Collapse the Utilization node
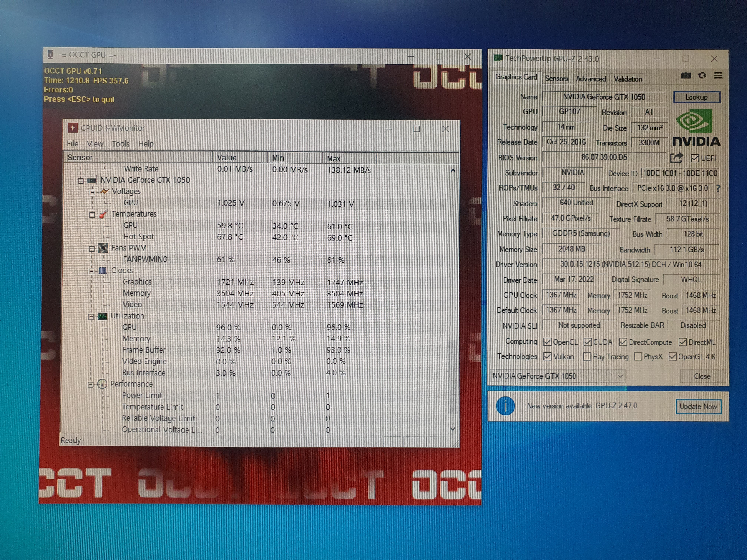This screenshot has height=560, width=747. pyautogui.click(x=91, y=317)
